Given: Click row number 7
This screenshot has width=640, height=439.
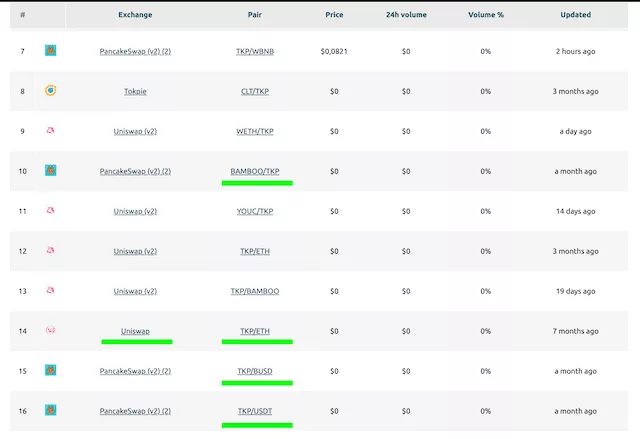Looking at the screenshot, I should [22, 51].
